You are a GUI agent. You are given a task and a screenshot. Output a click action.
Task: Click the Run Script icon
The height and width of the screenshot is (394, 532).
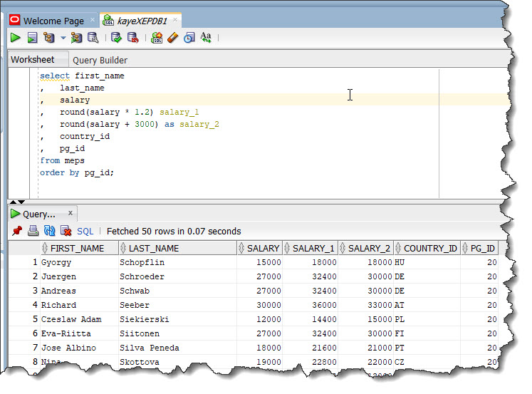pos(32,38)
